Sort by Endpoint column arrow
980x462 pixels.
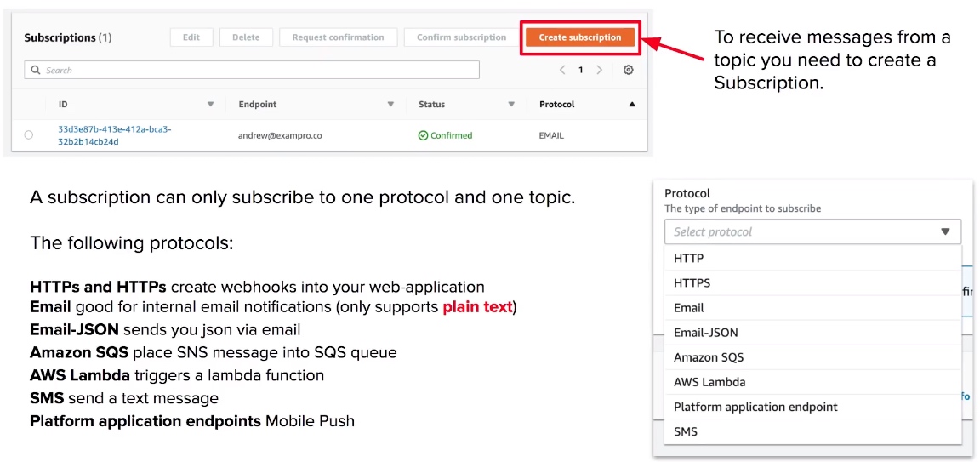390,105
